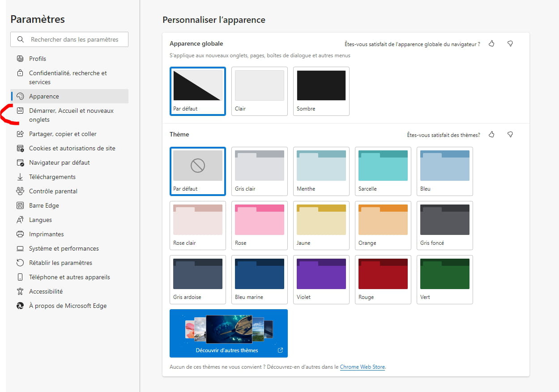Click the Apparence palette icon

(20, 96)
